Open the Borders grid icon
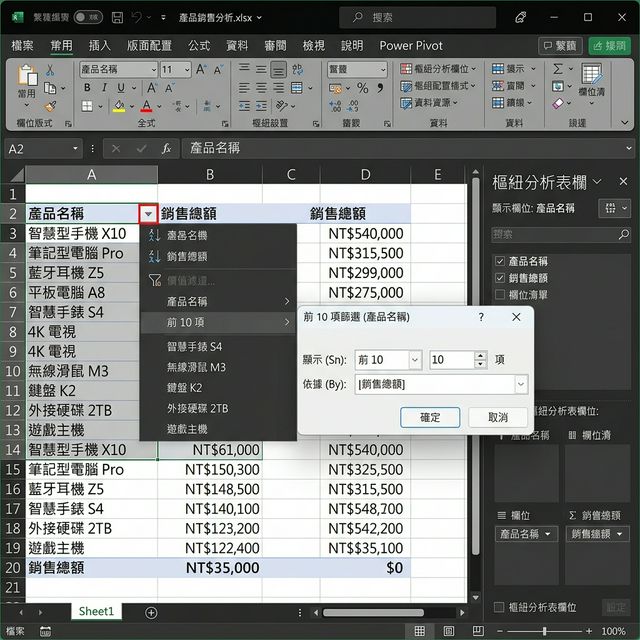Screen dimensions: 640x640 (87, 106)
